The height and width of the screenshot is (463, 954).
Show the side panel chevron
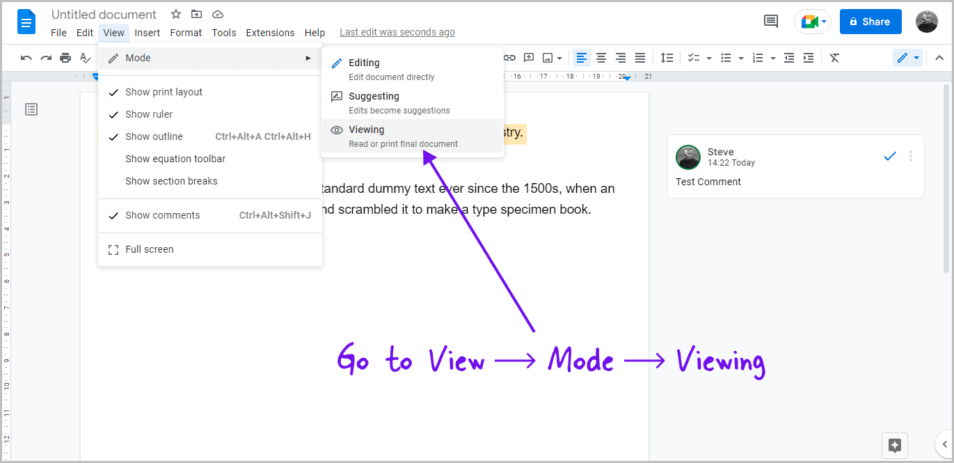945,443
